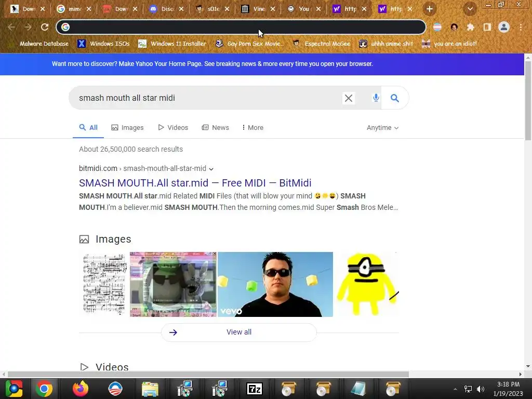Viewport: 532px width, 399px height.
Task: Click the Start button in the taskbar
Action: (14, 389)
